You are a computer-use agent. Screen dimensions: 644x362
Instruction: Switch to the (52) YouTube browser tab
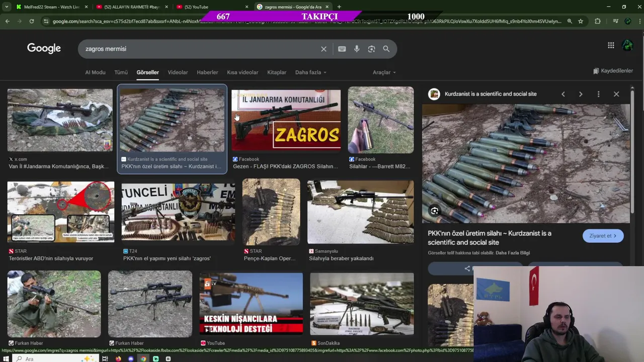(x=211, y=7)
